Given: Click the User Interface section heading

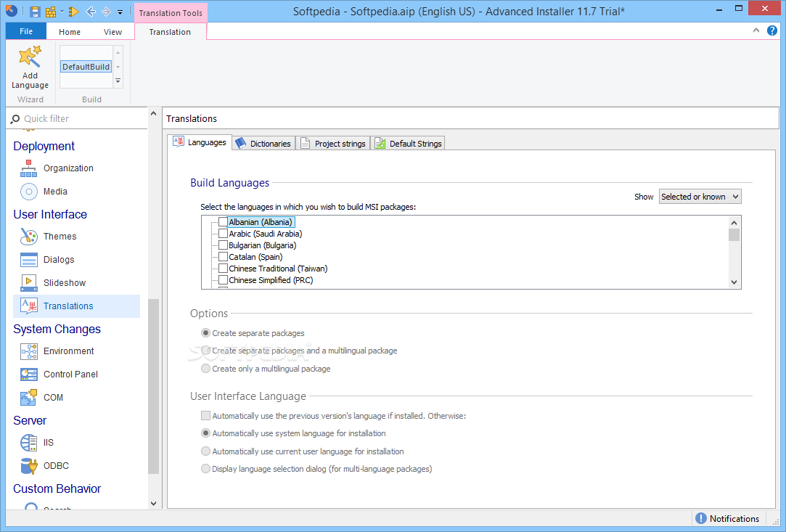Looking at the screenshot, I should click(x=50, y=214).
